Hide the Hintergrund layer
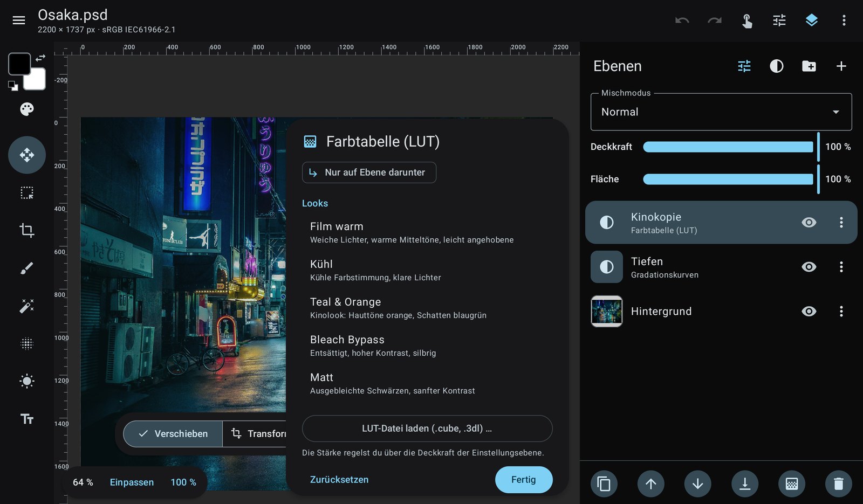The image size is (863, 504). pyautogui.click(x=809, y=312)
